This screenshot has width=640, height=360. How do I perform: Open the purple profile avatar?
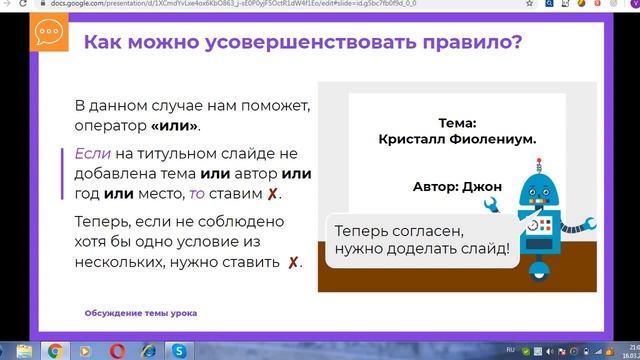(x=635, y=3)
